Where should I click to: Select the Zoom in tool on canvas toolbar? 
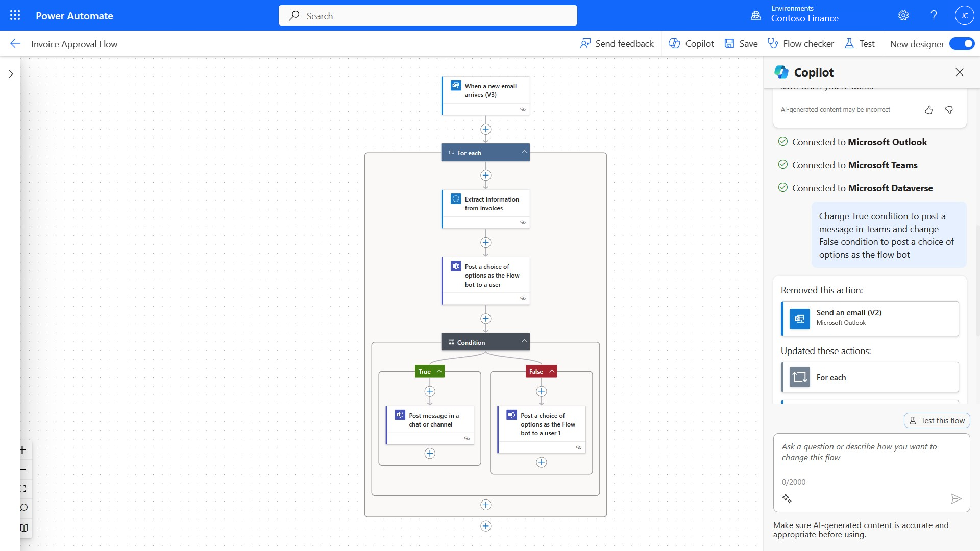click(x=22, y=449)
